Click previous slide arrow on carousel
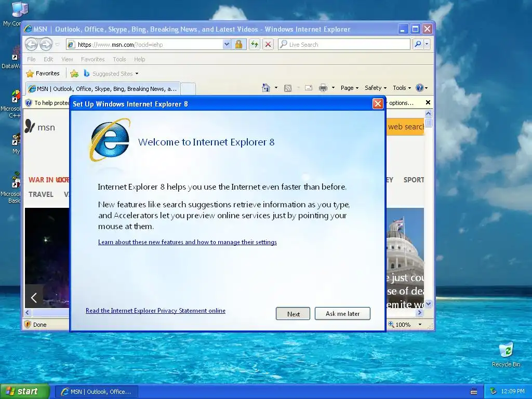The image size is (532, 399). 34,298
